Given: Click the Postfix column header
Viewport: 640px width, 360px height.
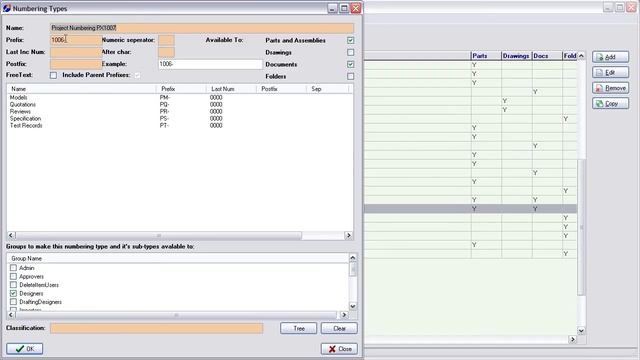Looking at the screenshot, I should (281, 89).
